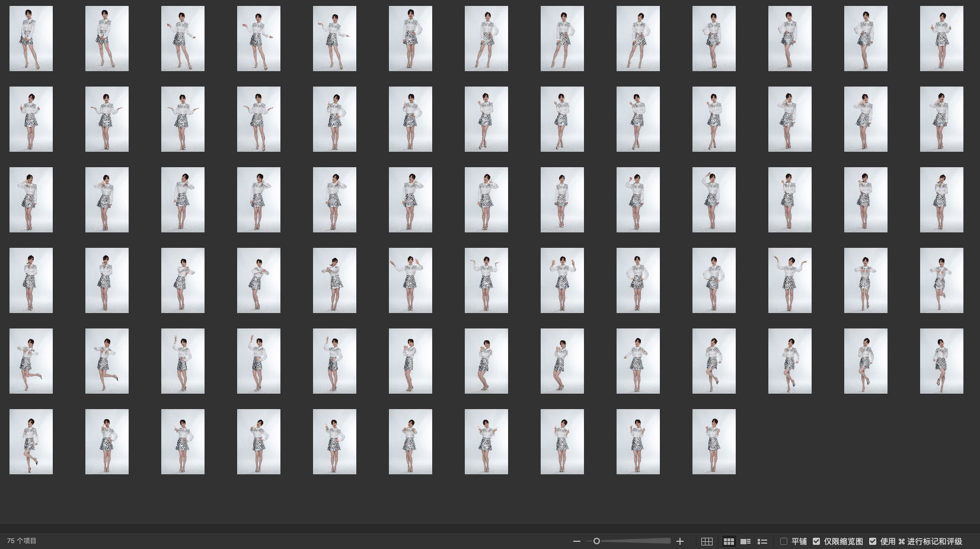
Task: Select the last thumbnail in the fourth row
Action: click(x=941, y=280)
